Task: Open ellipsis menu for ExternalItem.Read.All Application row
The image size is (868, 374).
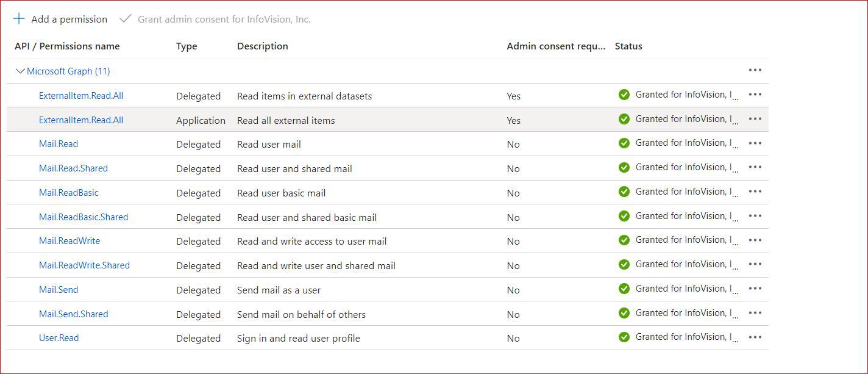Action: [x=755, y=119]
